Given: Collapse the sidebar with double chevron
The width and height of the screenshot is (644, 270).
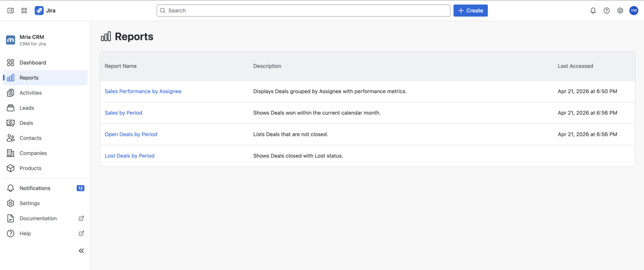Looking at the screenshot, I should click(x=81, y=251).
